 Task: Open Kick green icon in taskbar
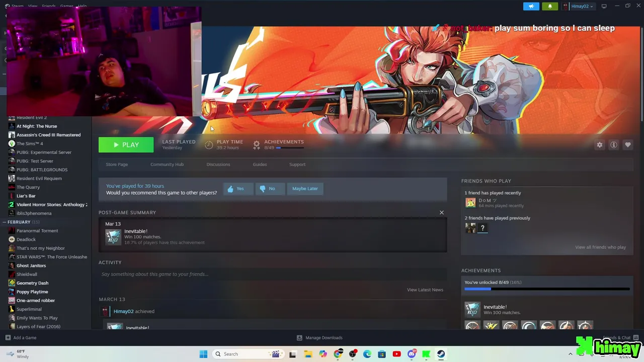[x=426, y=354]
